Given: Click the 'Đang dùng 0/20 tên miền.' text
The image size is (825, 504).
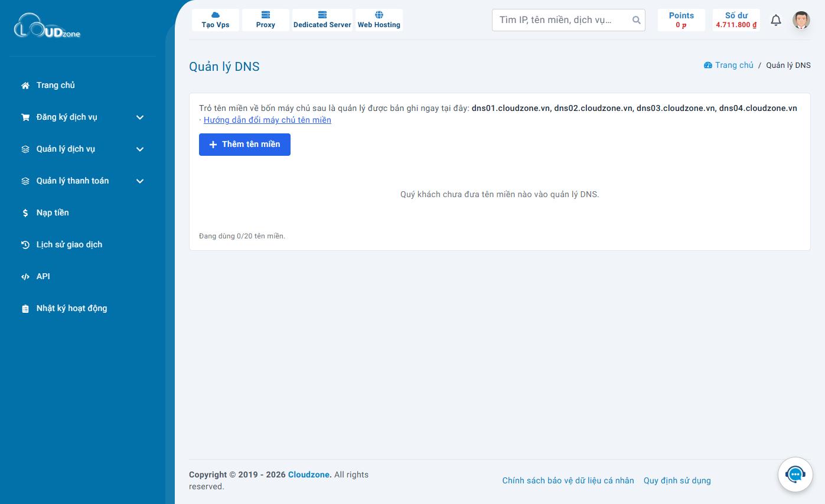Looking at the screenshot, I should pyautogui.click(x=242, y=236).
